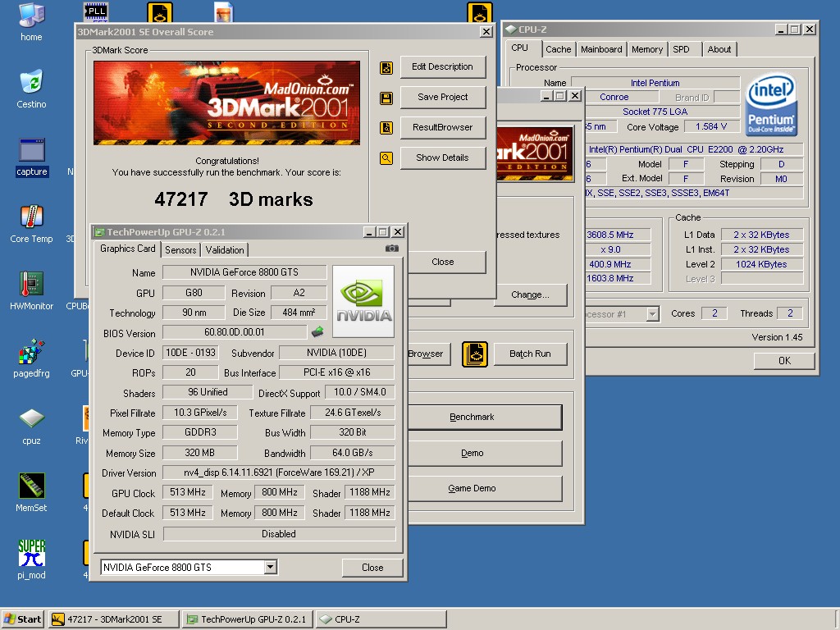Launch Core Temp from the desktop
This screenshot has width=840, height=630.
[32, 223]
